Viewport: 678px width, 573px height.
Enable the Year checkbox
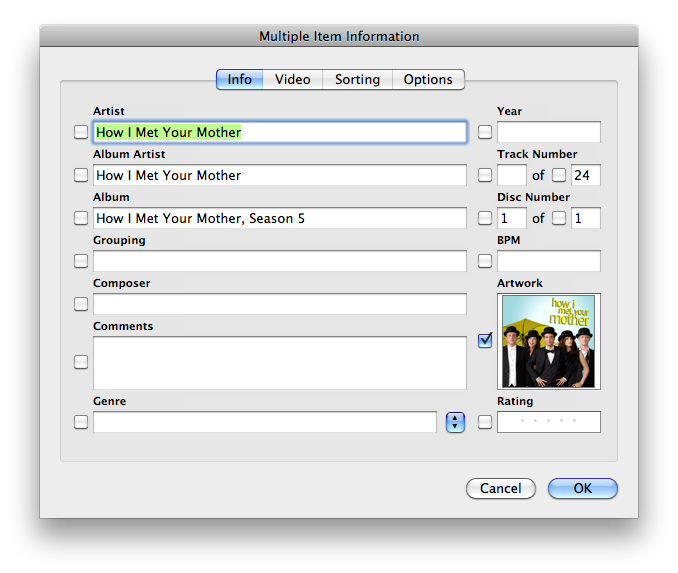pos(485,132)
